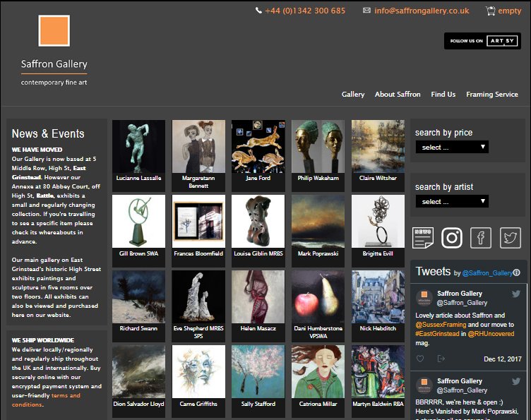Open Brigitte Evill sculpture thumbnail
Image resolution: width=531 pixels, height=420 pixels.
pyautogui.click(x=378, y=222)
